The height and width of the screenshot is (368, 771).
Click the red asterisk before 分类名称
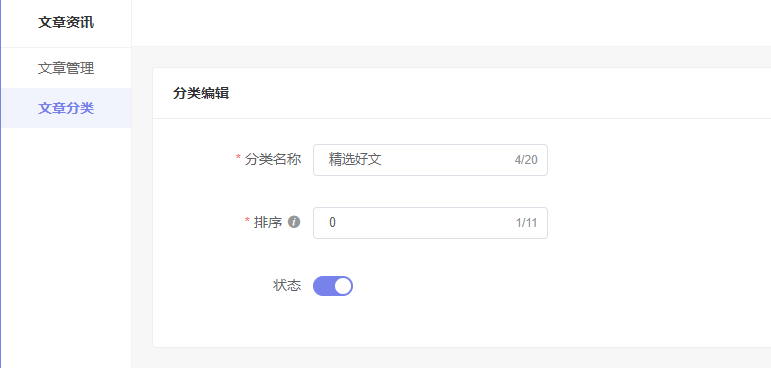coord(238,159)
